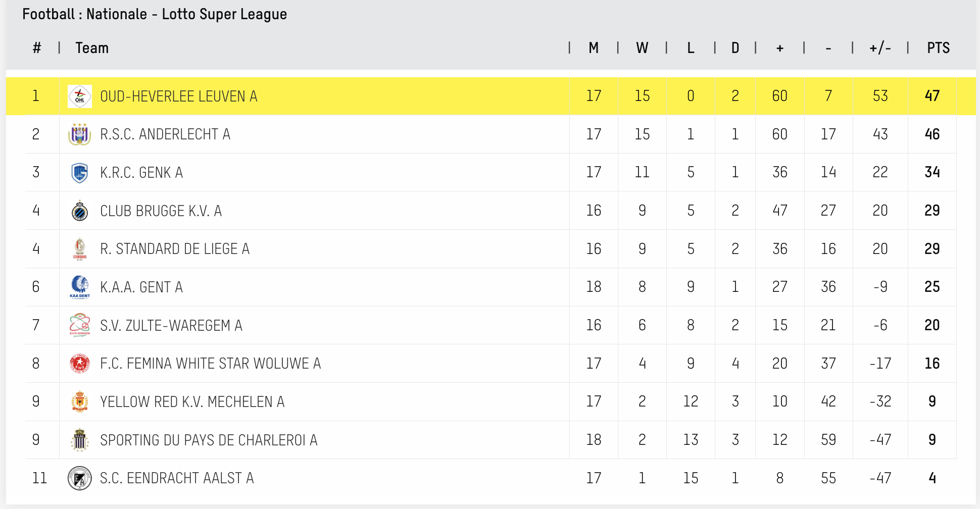Screen dimensions: 980x509
Task: Click the Charleroi striped crest icon
Action: 80,440
